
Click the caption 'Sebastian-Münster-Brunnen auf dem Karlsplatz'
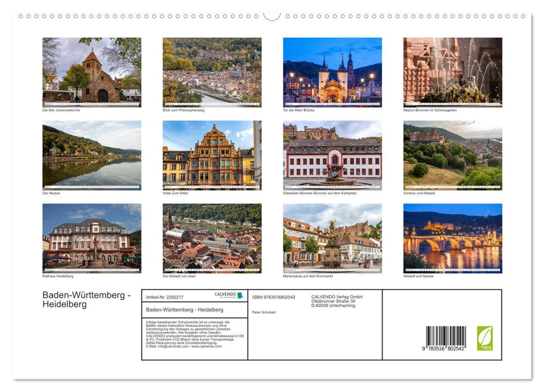coord(320,193)
